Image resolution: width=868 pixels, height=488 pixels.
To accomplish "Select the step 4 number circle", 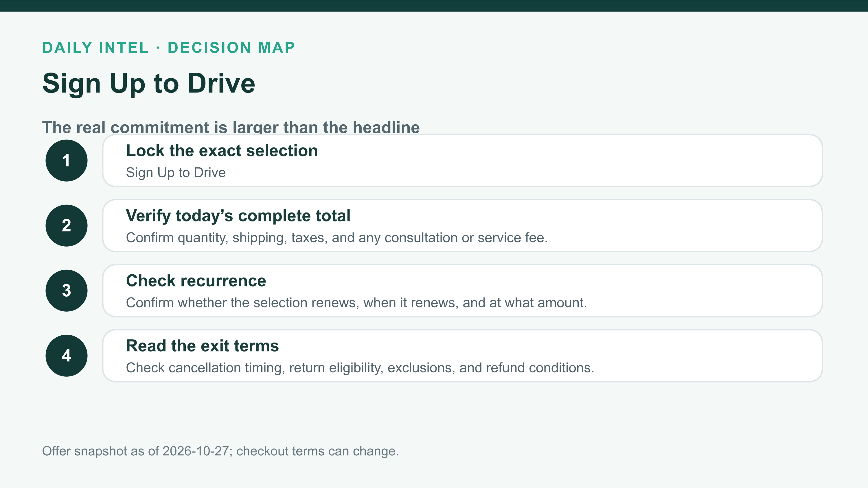I will pos(66,356).
